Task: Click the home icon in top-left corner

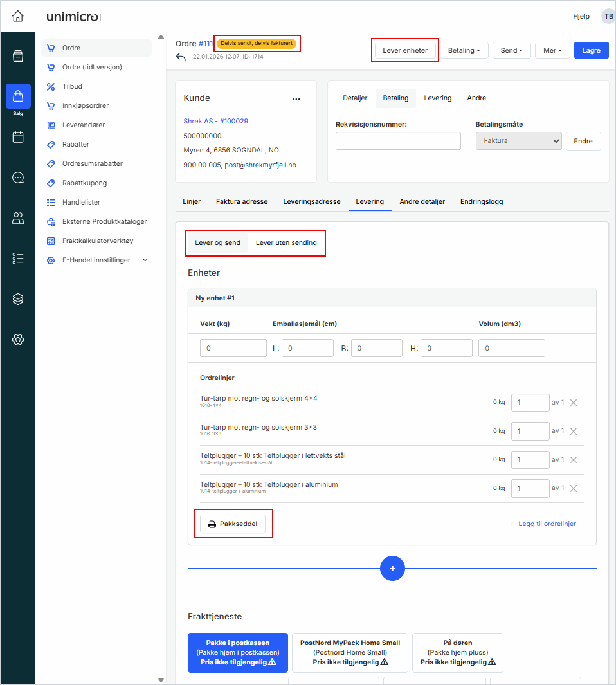Action: (x=18, y=16)
